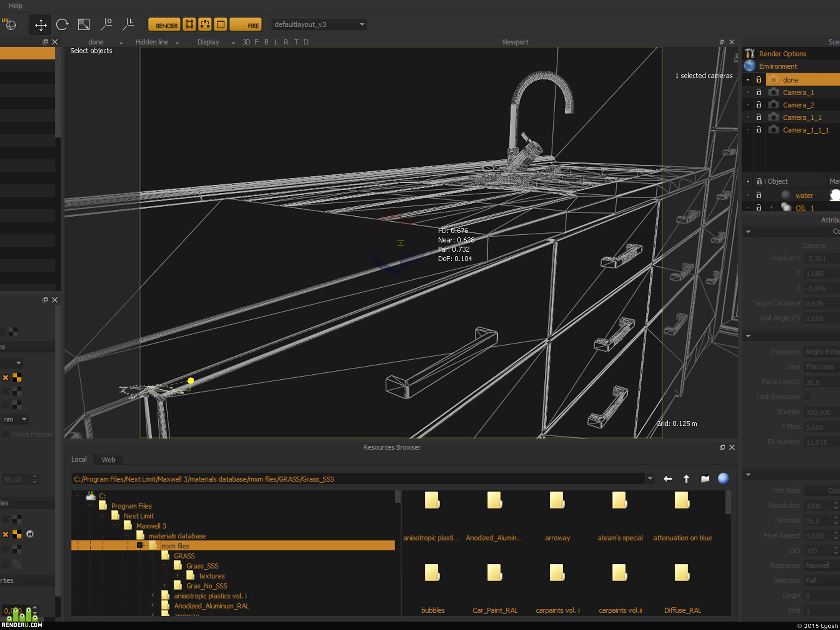Open the defaultlayout_v3 layout dropdown
Image resolution: width=840 pixels, height=630 pixels.
[319, 24]
